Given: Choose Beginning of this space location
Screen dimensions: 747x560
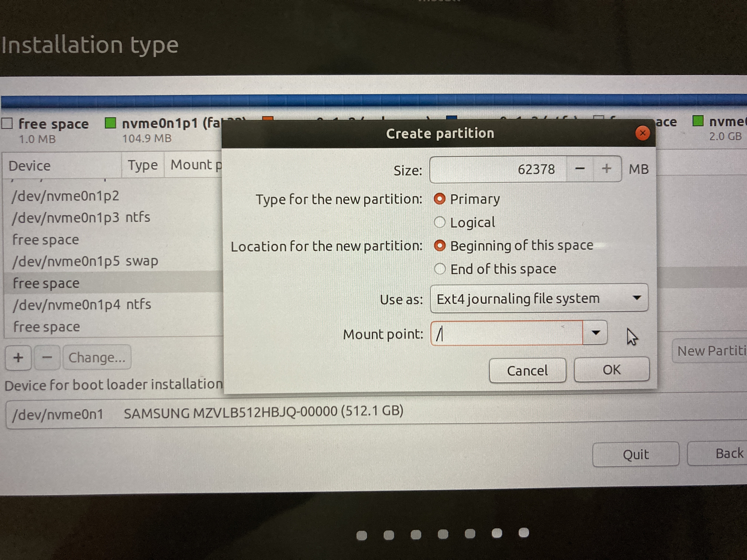Looking at the screenshot, I should point(440,245).
